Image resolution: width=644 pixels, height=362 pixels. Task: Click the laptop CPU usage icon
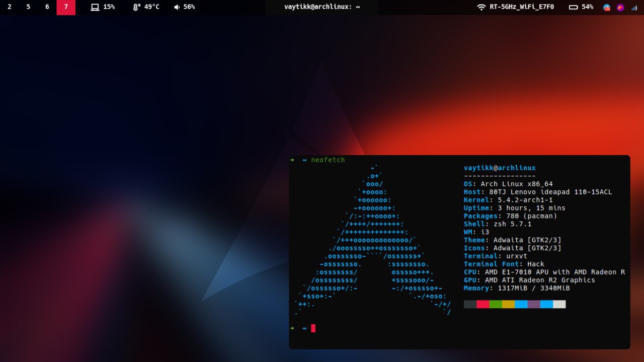coord(95,7)
